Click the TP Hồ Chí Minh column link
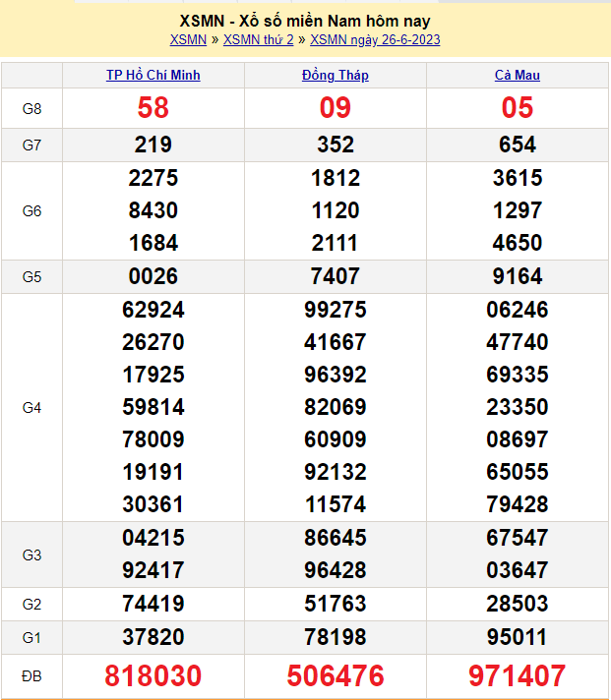Screen dimensions: 611x700 [x=153, y=76]
